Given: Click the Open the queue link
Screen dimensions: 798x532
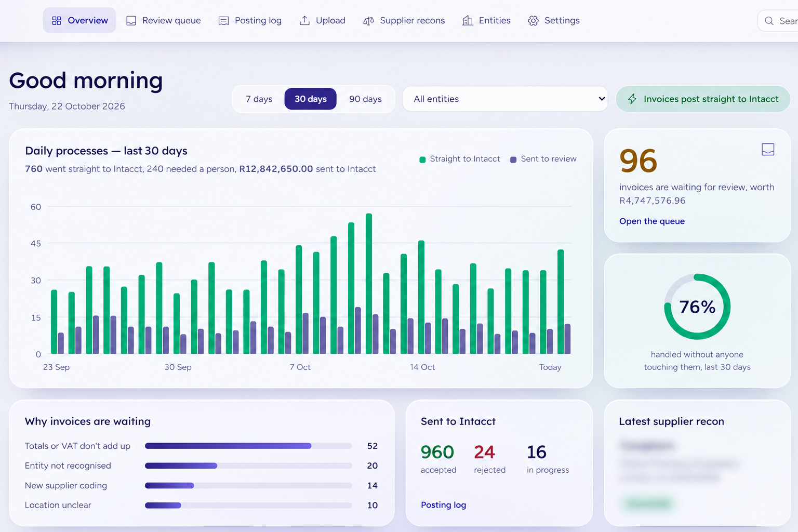Looking at the screenshot, I should pos(652,221).
